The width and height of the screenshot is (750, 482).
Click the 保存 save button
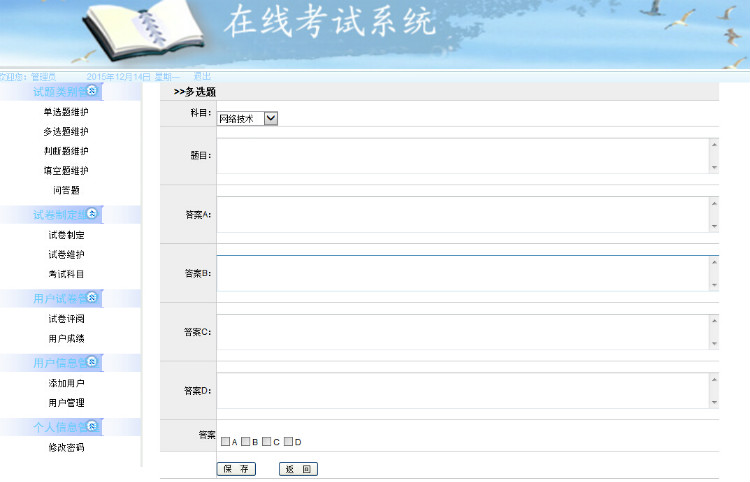(x=236, y=469)
